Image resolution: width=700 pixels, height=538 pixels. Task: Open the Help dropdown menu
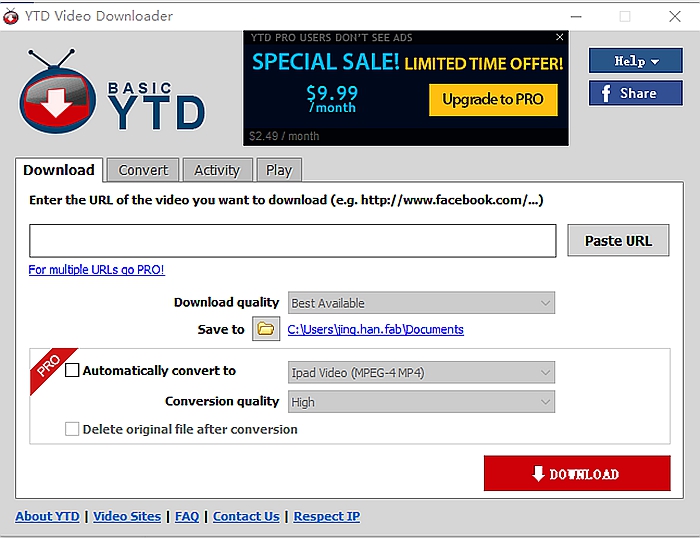[x=636, y=61]
